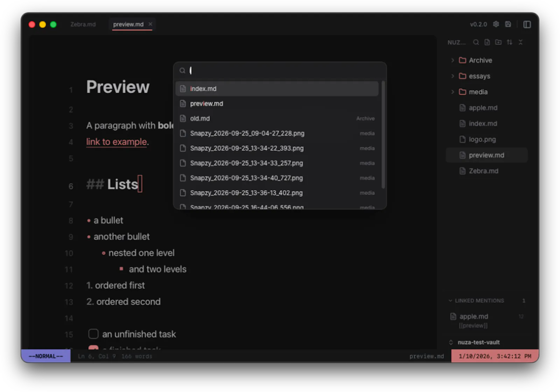The image size is (560, 392).
Task: Create a new note with file-plus icon
Action: [487, 42]
